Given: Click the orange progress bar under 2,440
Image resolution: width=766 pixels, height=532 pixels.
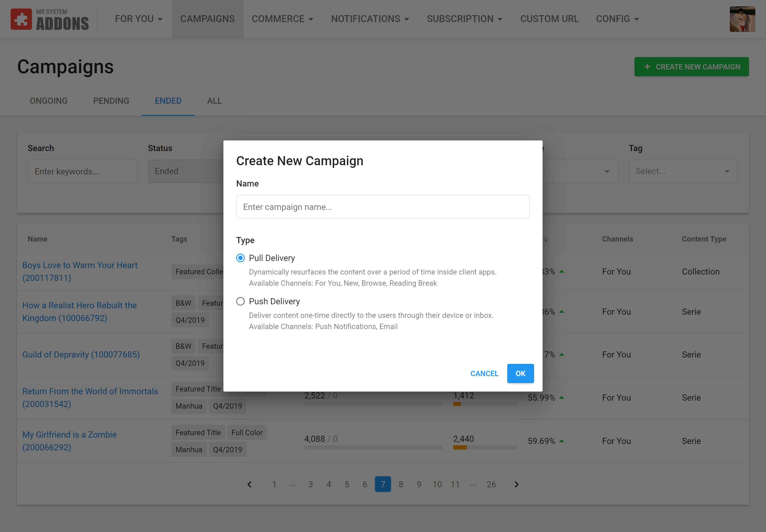Looking at the screenshot, I should point(460,448).
